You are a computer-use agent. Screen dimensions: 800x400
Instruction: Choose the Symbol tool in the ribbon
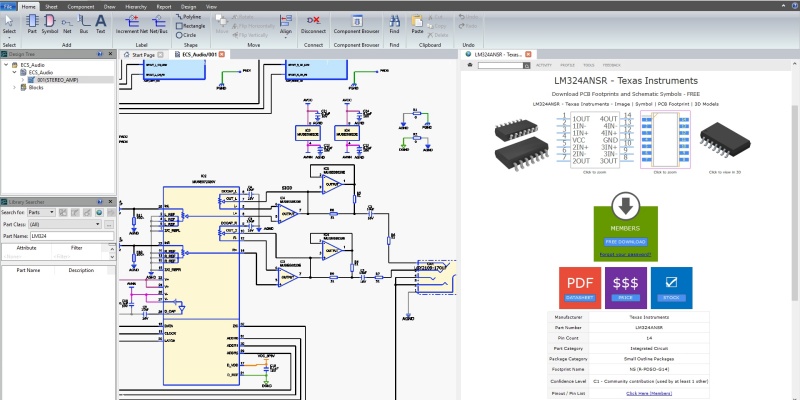(x=49, y=24)
